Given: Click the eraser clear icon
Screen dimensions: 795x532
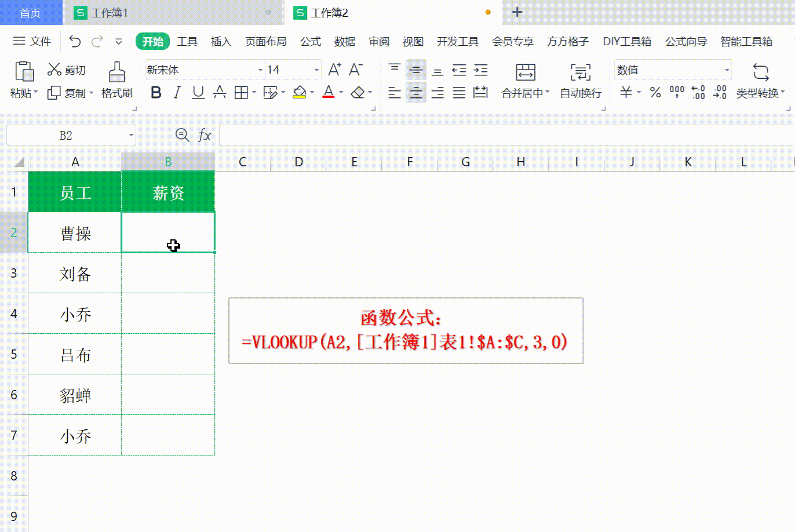Looking at the screenshot, I should [358, 92].
